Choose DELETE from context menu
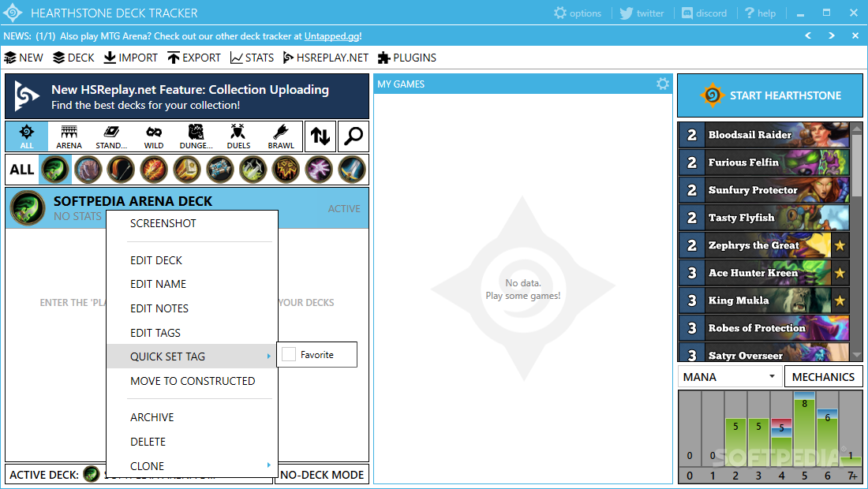868x489 pixels. coord(192,442)
